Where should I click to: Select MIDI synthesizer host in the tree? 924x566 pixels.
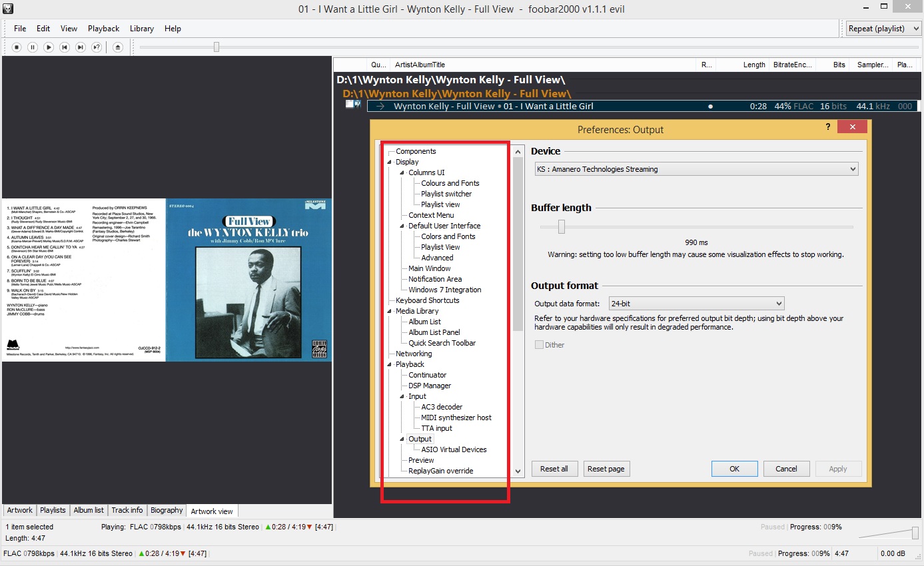(456, 418)
